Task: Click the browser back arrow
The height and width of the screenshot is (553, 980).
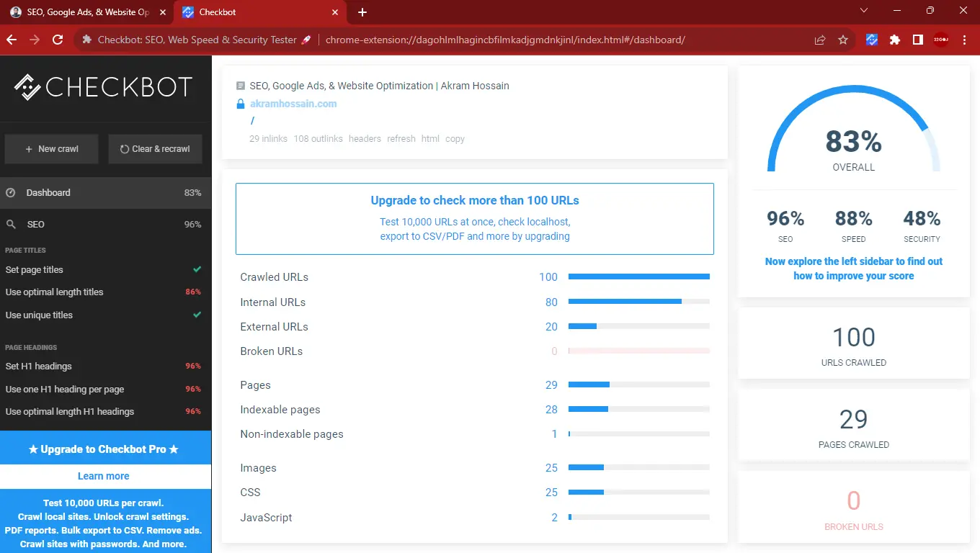Action: coord(12,40)
